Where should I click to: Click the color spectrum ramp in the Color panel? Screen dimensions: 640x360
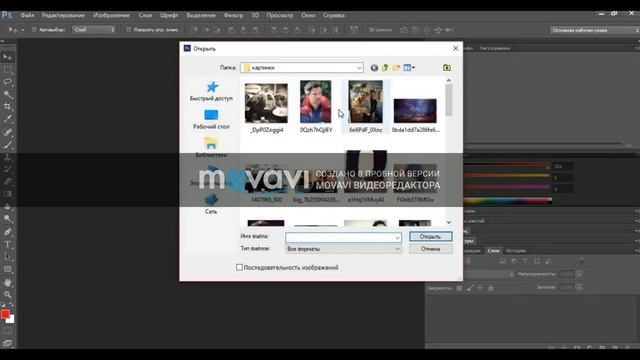click(508, 201)
